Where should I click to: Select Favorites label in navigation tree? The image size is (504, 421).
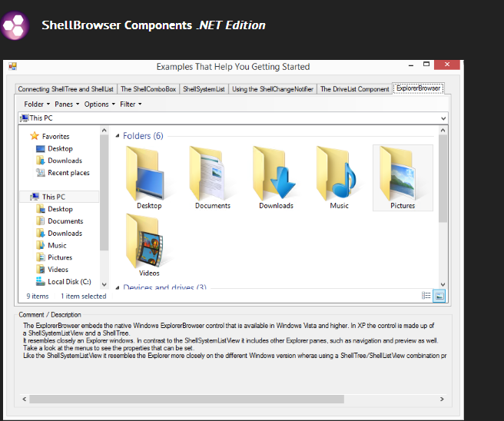(x=55, y=136)
